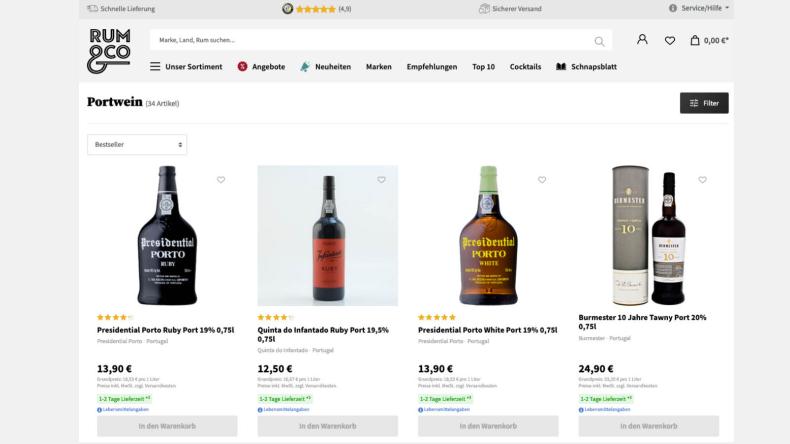Open the Top 10 page
This screenshot has height=444, width=790.
click(483, 67)
